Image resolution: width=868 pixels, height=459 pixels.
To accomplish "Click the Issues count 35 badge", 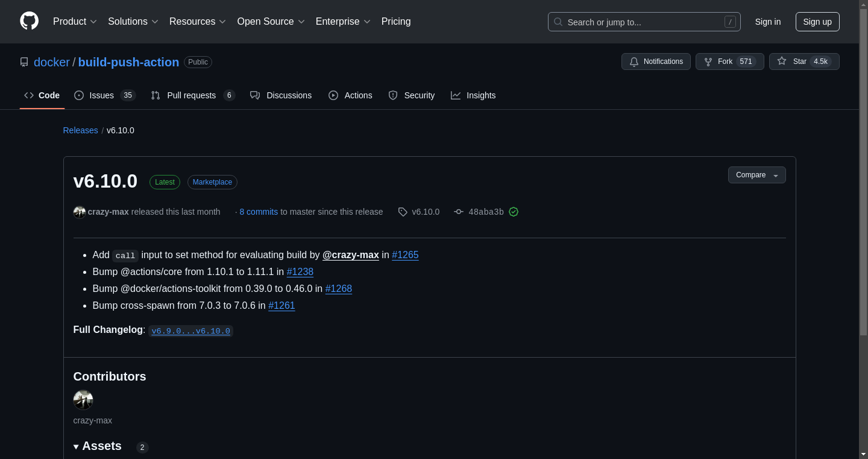I will pos(128,95).
